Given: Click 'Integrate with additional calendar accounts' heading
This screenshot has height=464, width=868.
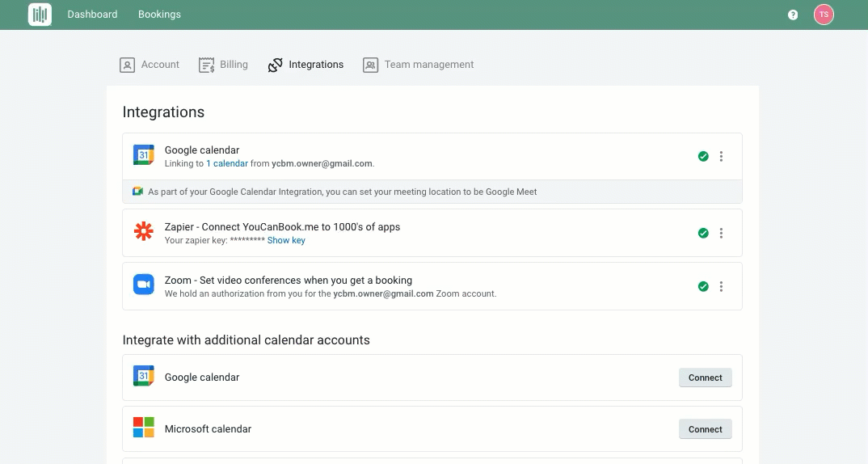Looking at the screenshot, I should (246, 340).
